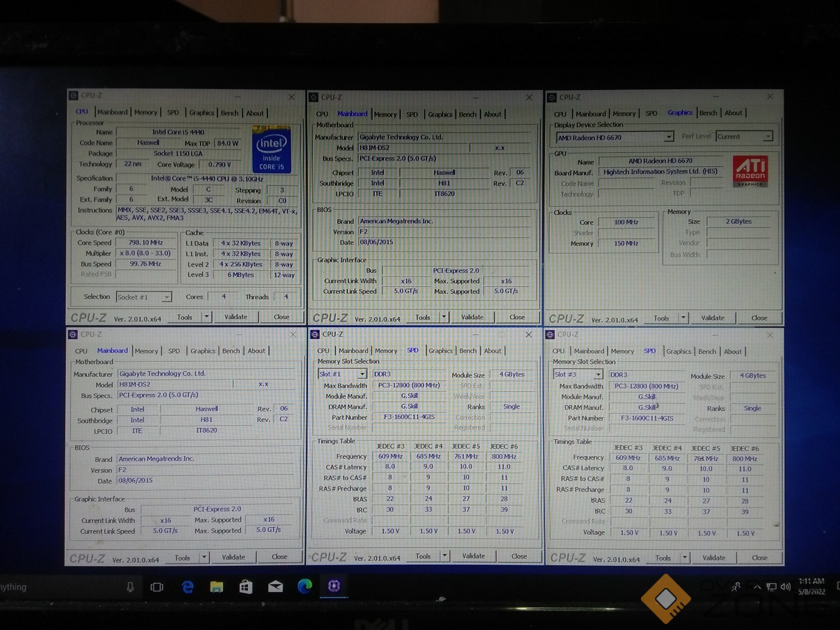Click the 150 MHz GPU memory clock value
This screenshot has height=630, width=840.
click(x=626, y=244)
